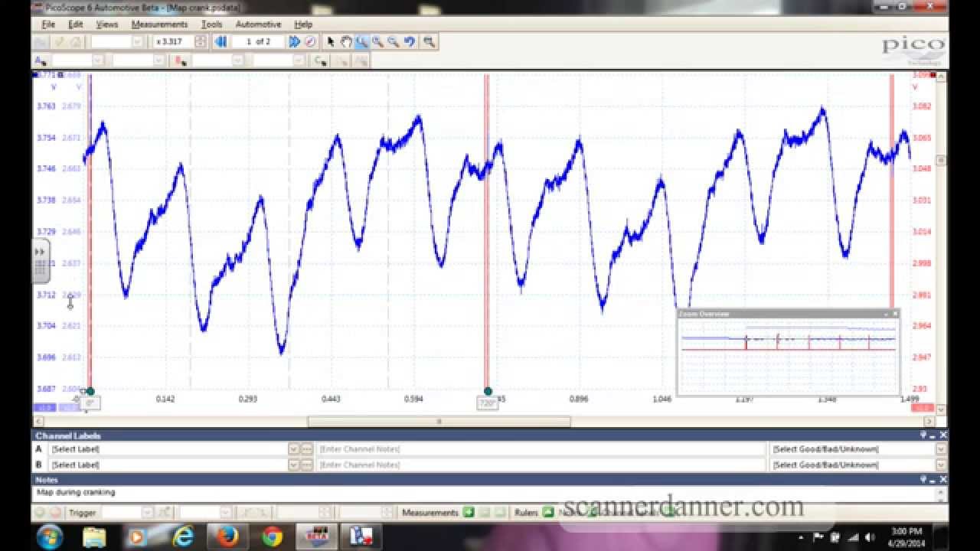Activate the hand pan tool

coord(346,42)
